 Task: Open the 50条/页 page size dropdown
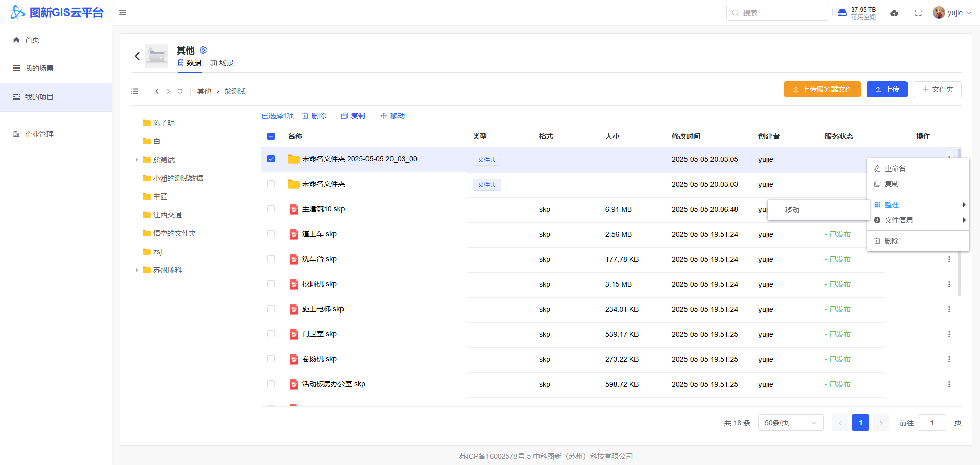[791, 423]
